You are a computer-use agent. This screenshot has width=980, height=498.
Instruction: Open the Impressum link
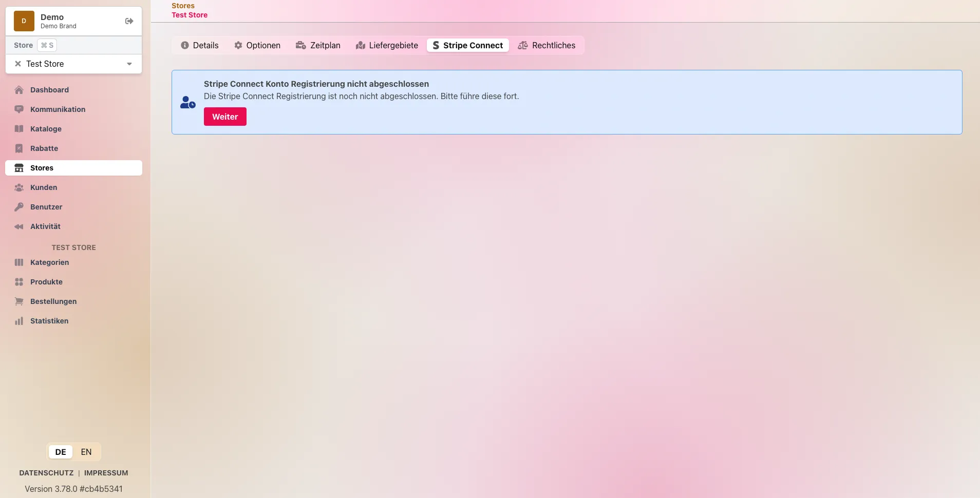click(106, 473)
